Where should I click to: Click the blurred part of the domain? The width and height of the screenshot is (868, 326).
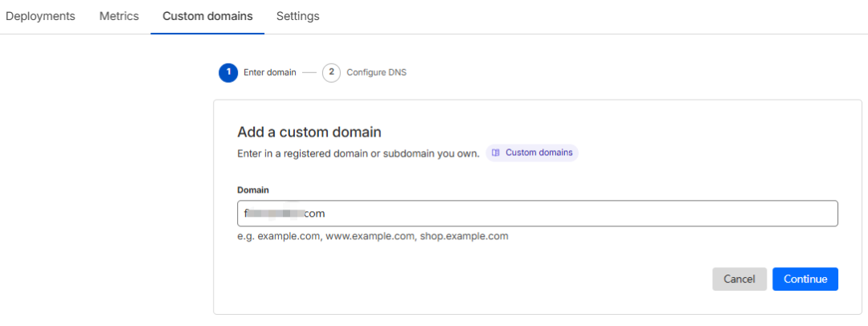coord(277,214)
